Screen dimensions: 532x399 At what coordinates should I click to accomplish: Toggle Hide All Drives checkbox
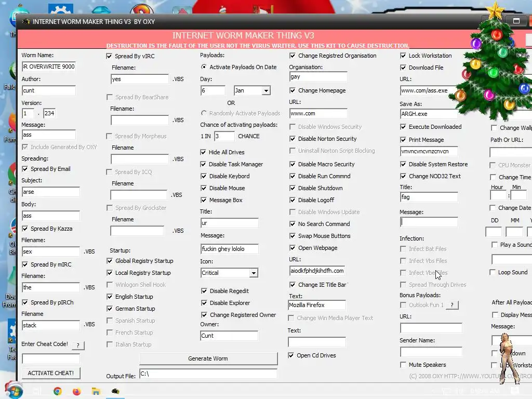203,152
